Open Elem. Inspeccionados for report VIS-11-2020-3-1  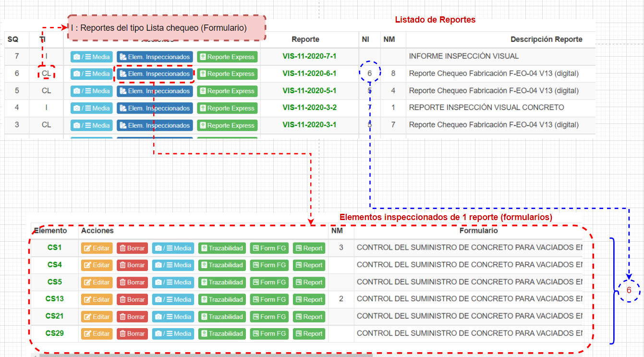[x=155, y=125]
